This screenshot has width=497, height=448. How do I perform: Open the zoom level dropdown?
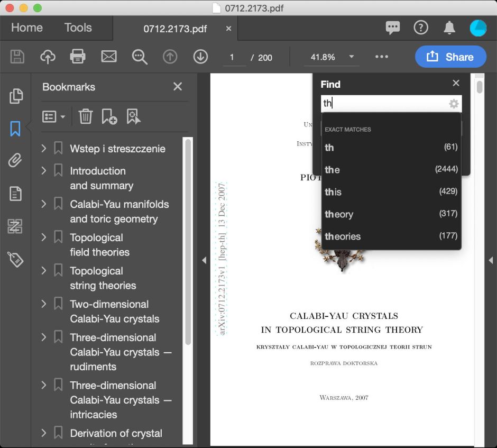coord(351,57)
